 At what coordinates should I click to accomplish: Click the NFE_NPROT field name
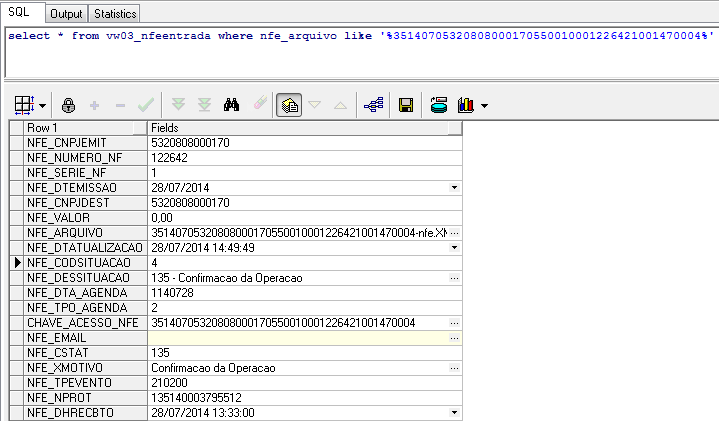(59, 398)
